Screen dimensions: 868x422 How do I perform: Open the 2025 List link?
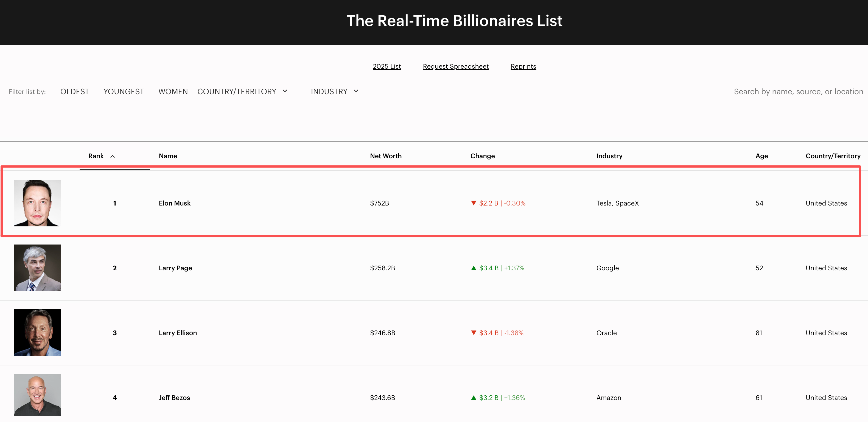(x=387, y=66)
